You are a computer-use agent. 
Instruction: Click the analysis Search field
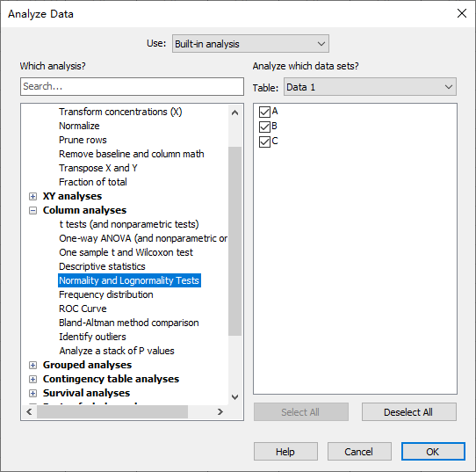[132, 86]
